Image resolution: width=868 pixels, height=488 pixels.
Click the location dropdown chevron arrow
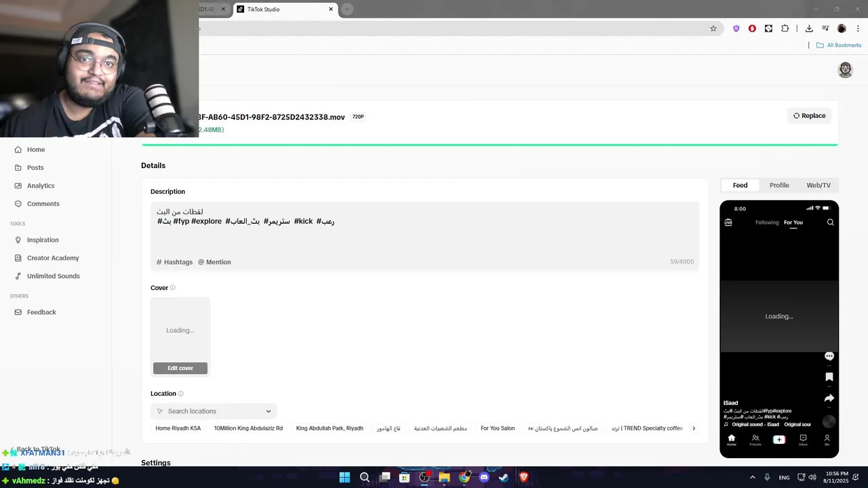269,411
